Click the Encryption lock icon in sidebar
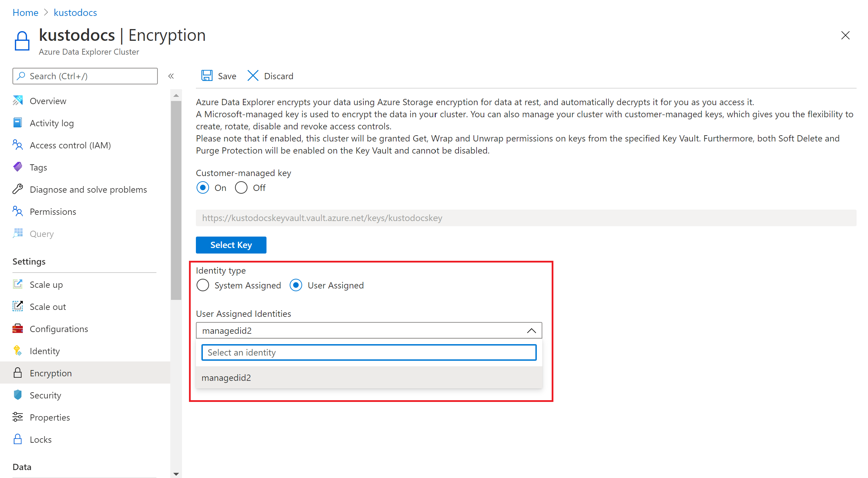Screen dimensions: 868x478 point(18,373)
